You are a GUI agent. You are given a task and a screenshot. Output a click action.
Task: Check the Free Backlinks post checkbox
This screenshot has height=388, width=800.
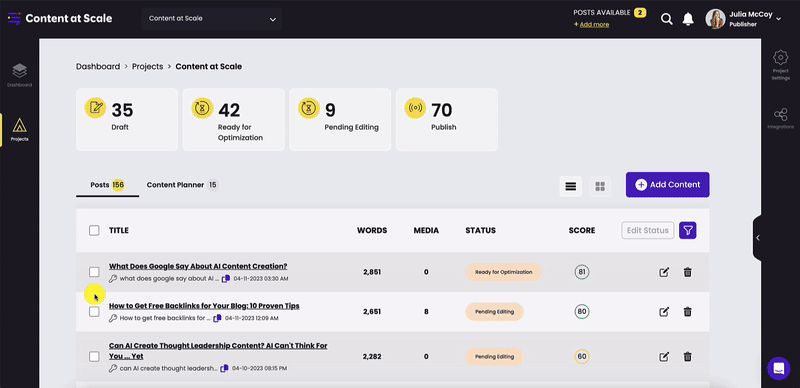94,311
